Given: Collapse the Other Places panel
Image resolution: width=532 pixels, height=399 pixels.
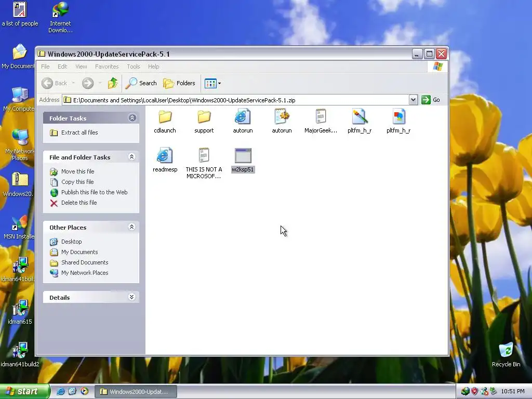Looking at the screenshot, I should click(x=132, y=227).
